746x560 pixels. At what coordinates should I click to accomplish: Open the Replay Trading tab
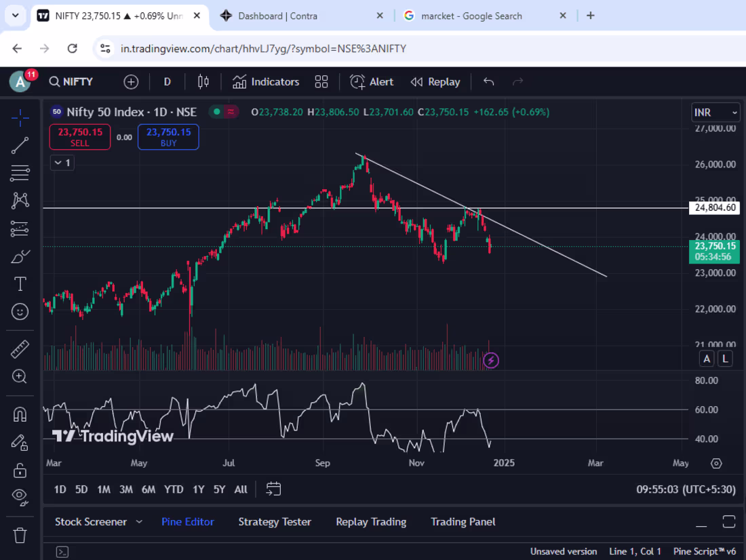pyautogui.click(x=371, y=521)
